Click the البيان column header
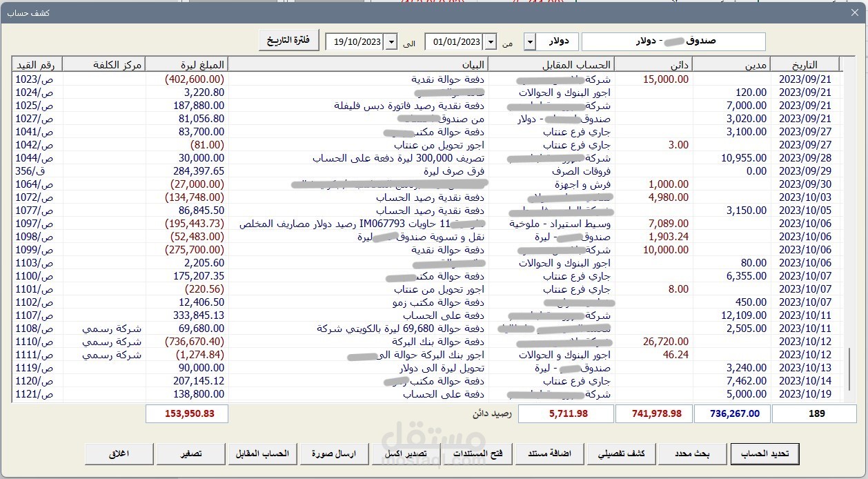Viewport: 868px width, 479px height. coord(359,65)
